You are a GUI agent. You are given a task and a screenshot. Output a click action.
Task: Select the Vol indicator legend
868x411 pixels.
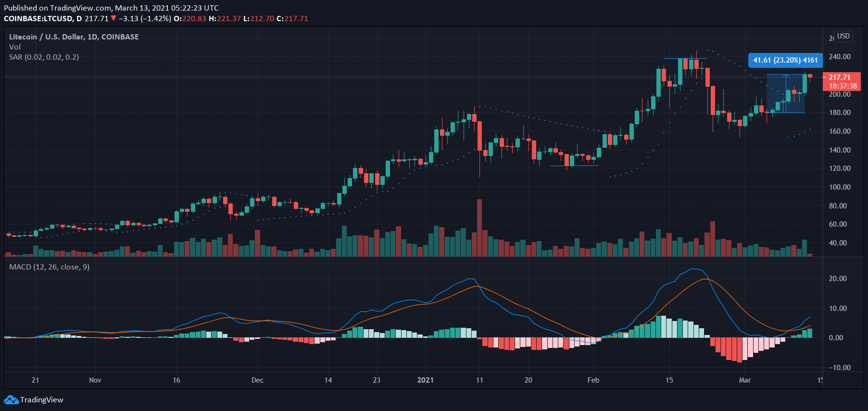(x=15, y=47)
